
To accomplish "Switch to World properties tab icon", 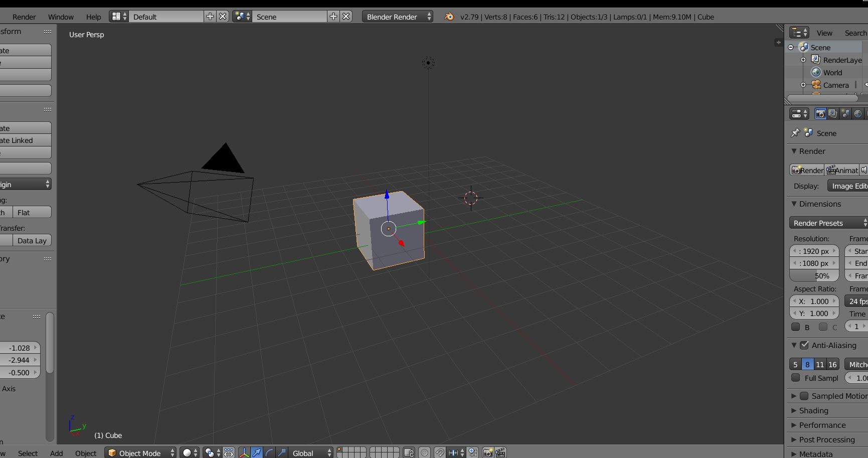I will tap(858, 114).
